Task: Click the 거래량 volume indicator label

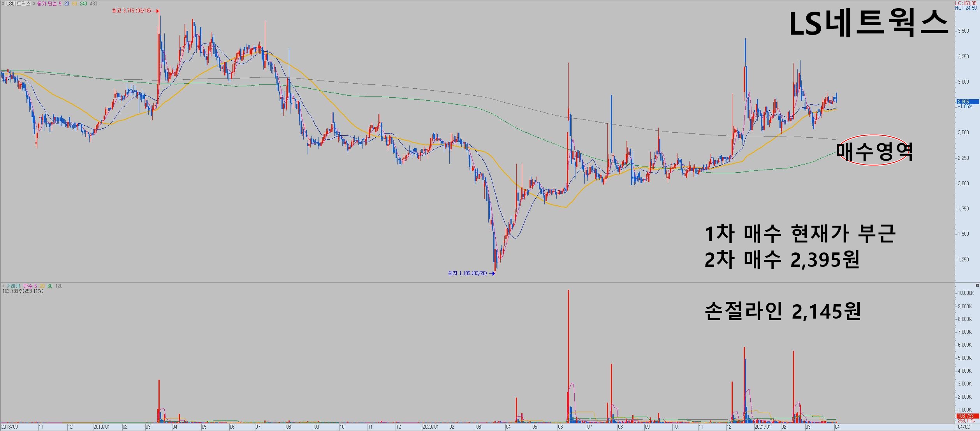Action: click(x=13, y=286)
